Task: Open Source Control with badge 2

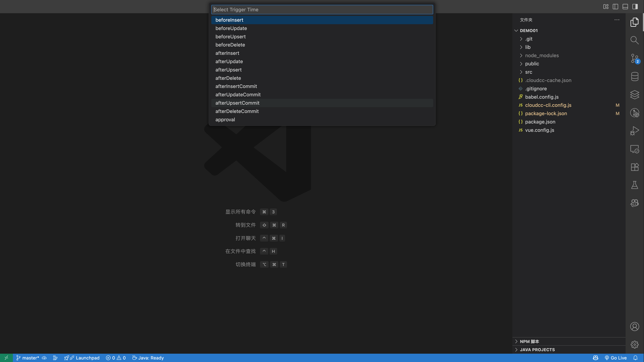Action: coord(634,59)
